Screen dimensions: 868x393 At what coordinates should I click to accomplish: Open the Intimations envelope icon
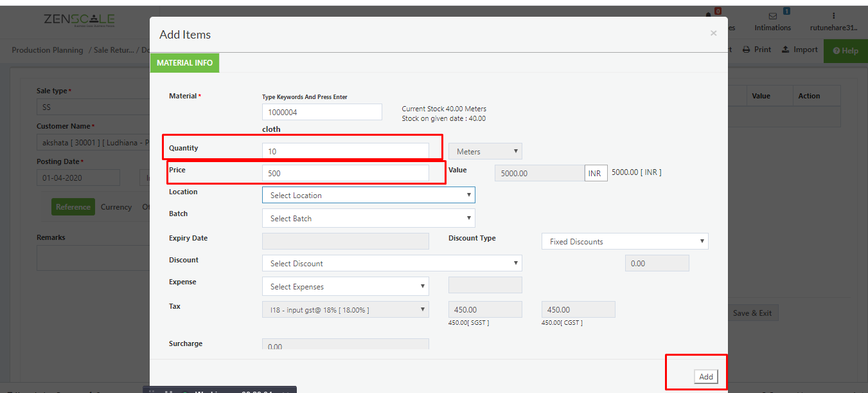773,16
